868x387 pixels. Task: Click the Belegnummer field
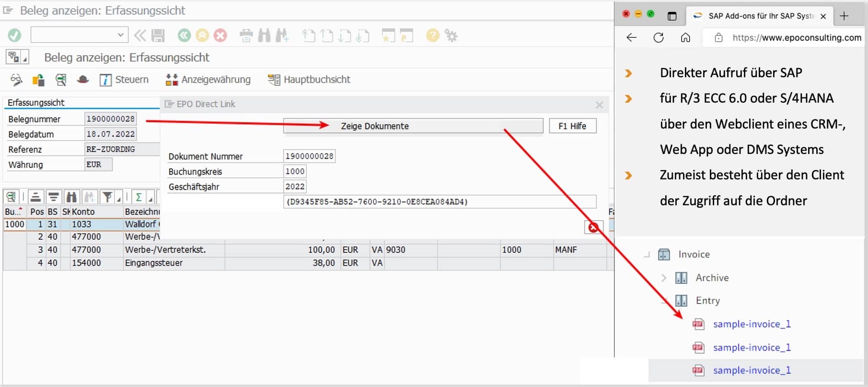click(x=110, y=119)
